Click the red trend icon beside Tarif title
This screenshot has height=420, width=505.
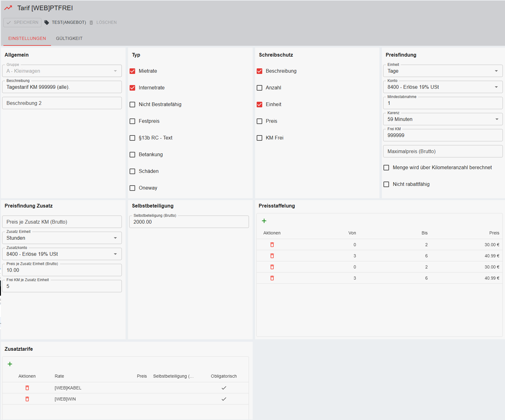point(8,8)
